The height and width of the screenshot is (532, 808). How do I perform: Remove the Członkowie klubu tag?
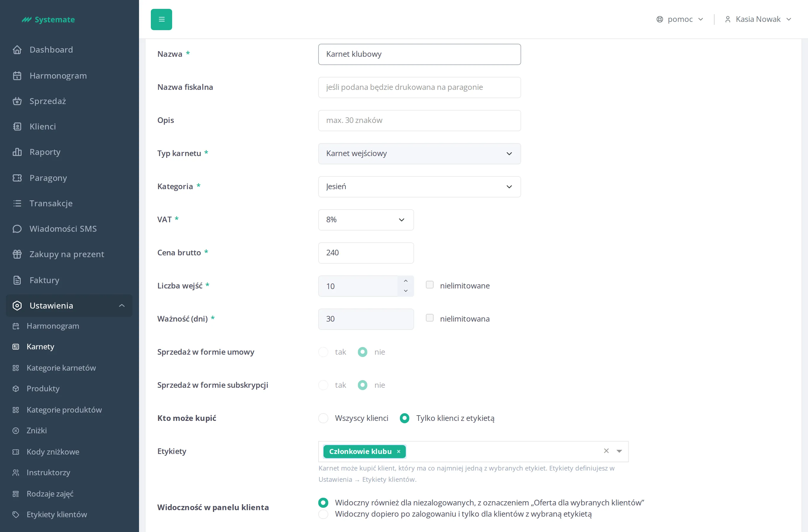tap(399, 452)
